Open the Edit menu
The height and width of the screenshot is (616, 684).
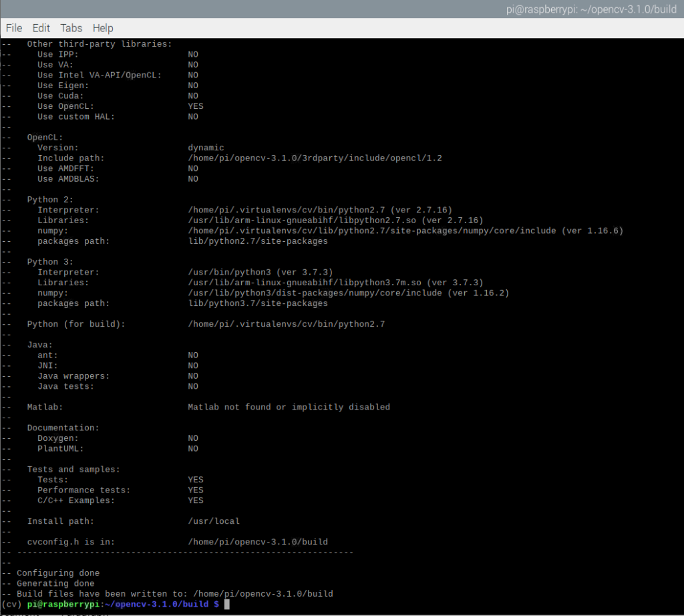point(41,28)
